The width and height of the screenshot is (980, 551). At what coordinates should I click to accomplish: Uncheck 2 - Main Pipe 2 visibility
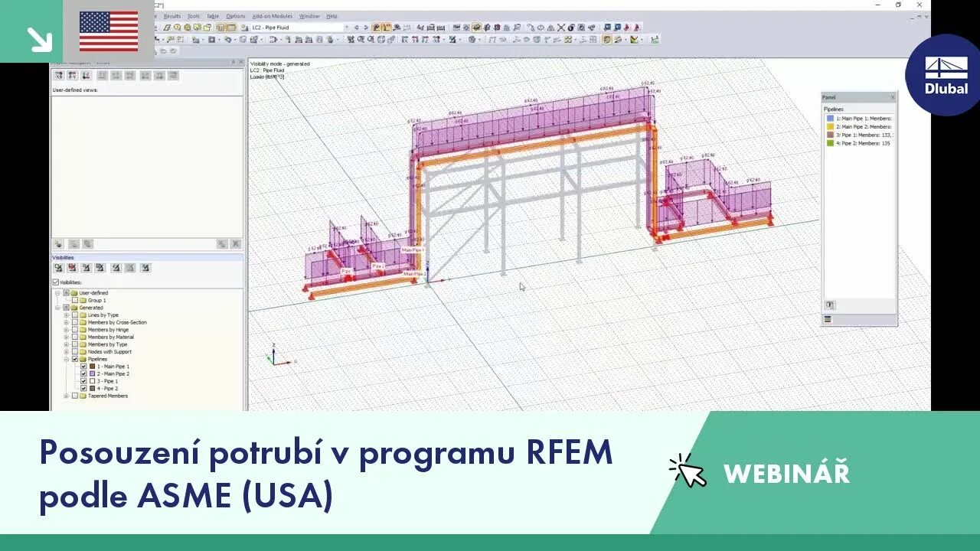(x=83, y=374)
